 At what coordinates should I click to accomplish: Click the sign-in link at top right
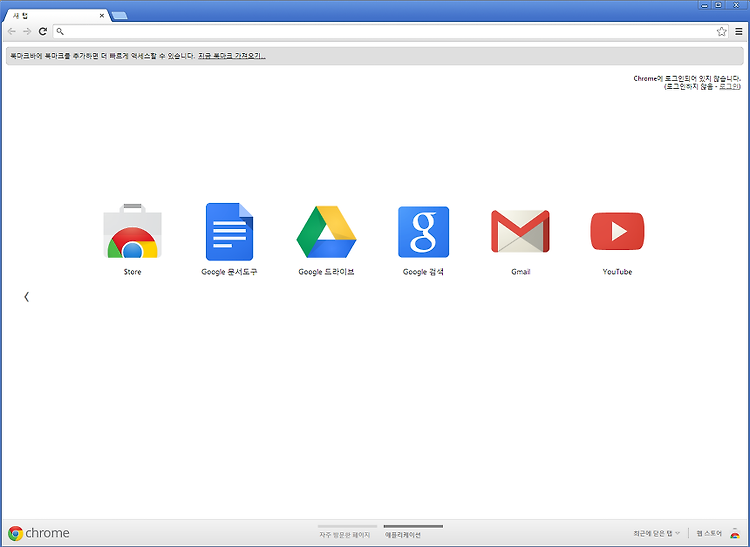(x=729, y=87)
